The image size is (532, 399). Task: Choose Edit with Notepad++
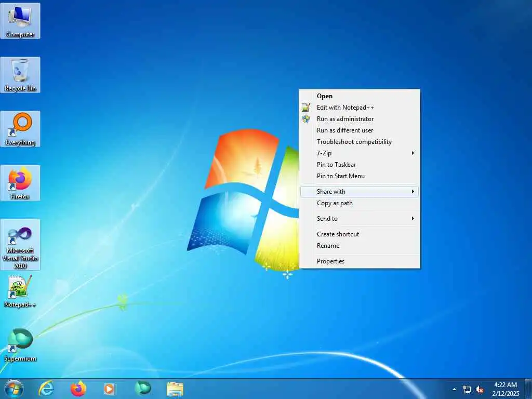click(x=360, y=108)
